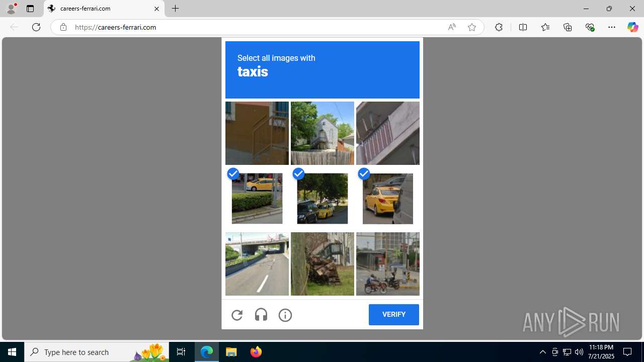The image size is (644, 362).
Task: Click the taskbar search box
Action: click(x=97, y=352)
